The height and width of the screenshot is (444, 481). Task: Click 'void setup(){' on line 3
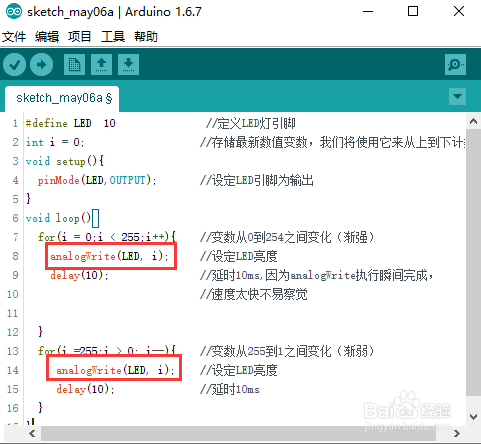[65, 161]
